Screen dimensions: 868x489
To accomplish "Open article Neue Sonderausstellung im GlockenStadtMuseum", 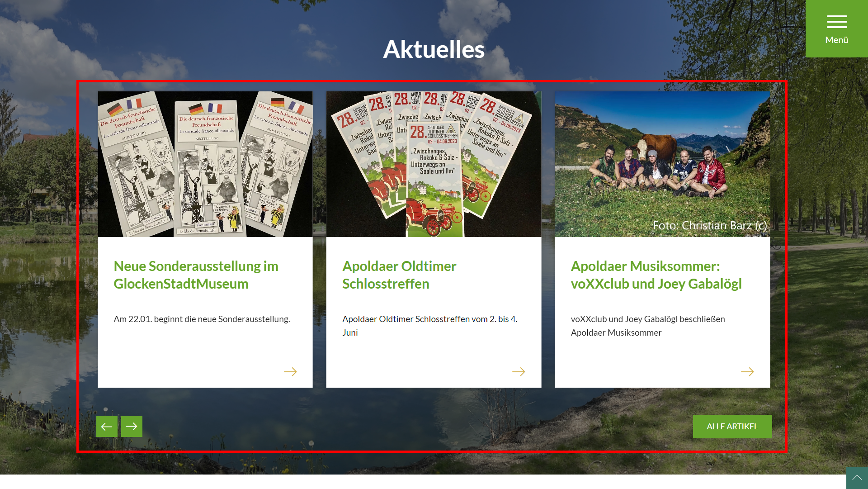I will (x=196, y=275).
